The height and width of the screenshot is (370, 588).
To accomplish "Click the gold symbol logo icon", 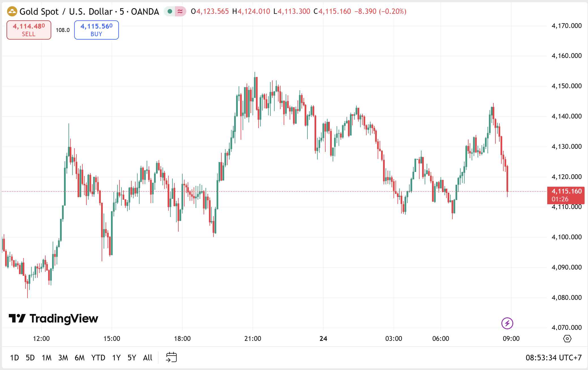I will tap(12, 12).
